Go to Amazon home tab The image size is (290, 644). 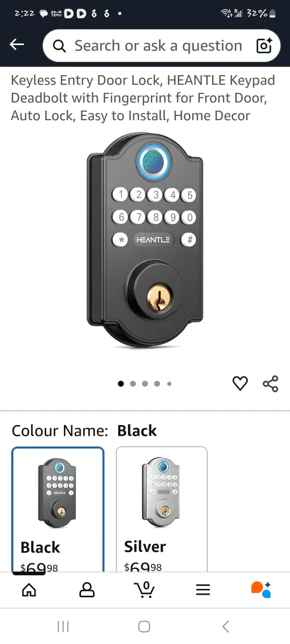click(29, 590)
